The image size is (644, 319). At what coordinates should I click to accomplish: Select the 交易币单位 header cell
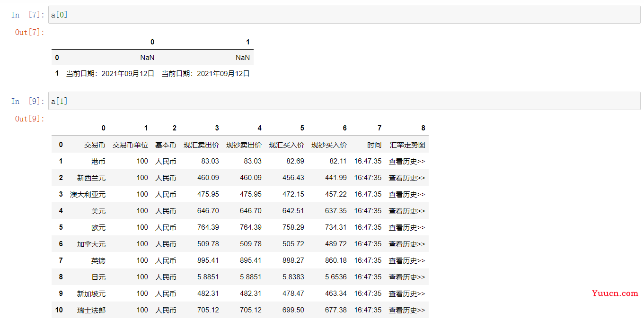pos(130,145)
